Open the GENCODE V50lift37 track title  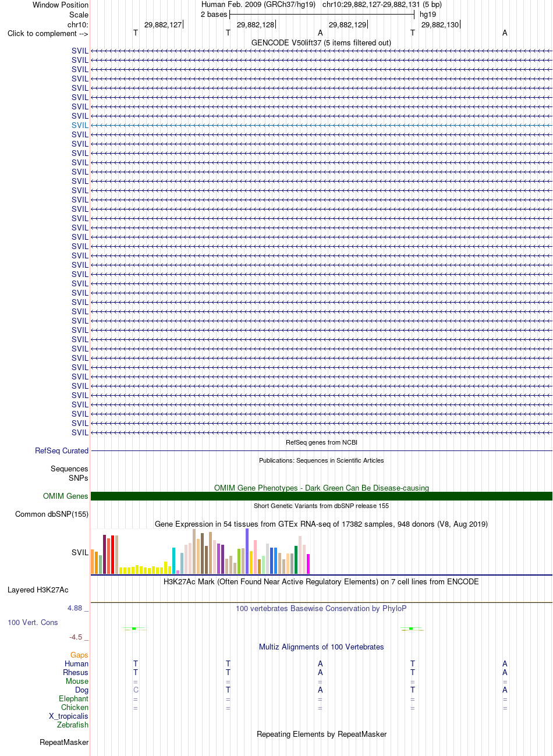(321, 42)
